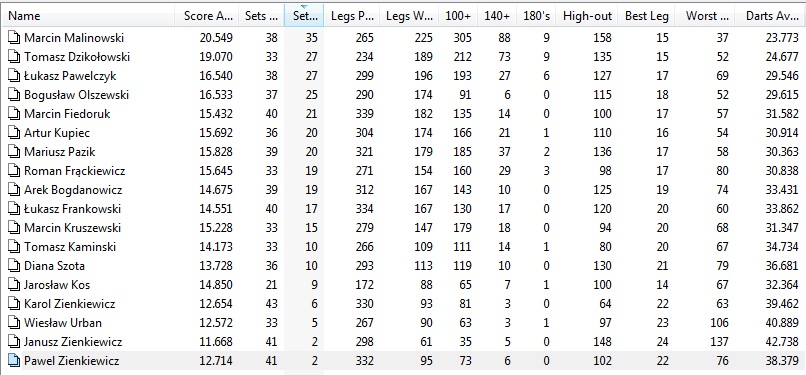
Task: Sort by the Legs W... column header
Action: [409, 16]
